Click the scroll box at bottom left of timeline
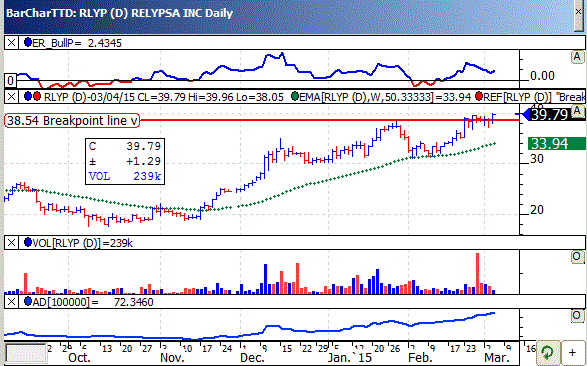 point(26,353)
